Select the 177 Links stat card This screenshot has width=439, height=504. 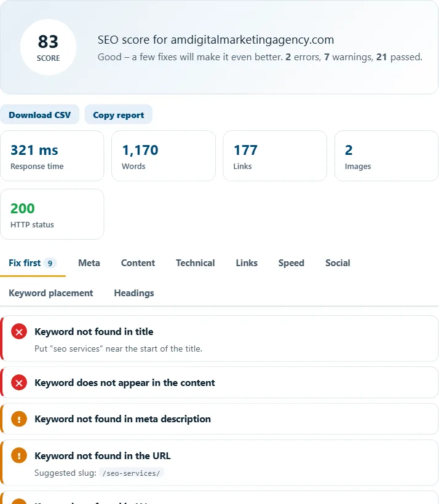pyautogui.click(x=275, y=156)
